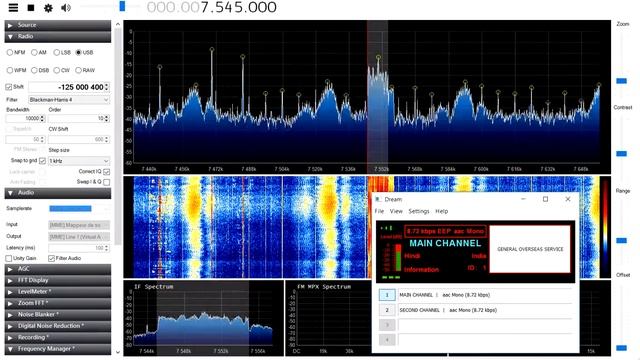Adjust the Zoom slider handle
Screen dimensions: 640x360
[x=622, y=81]
